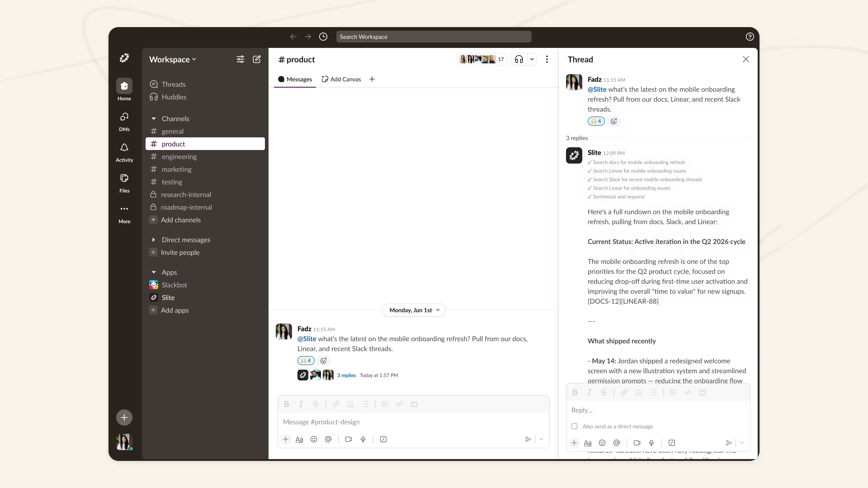Toggle italic in the channel composer
Viewport: 868px width, 488px height.
(301, 404)
